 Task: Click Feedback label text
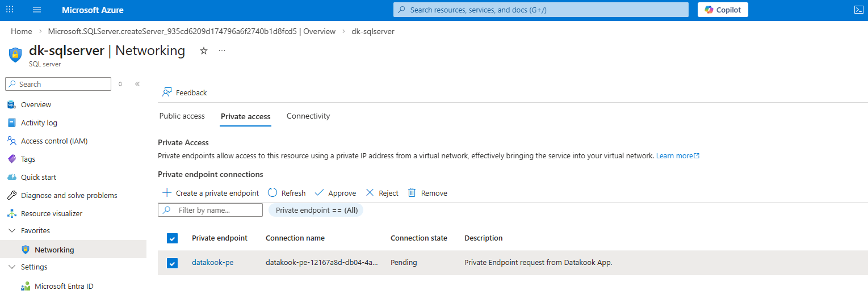coord(191,92)
